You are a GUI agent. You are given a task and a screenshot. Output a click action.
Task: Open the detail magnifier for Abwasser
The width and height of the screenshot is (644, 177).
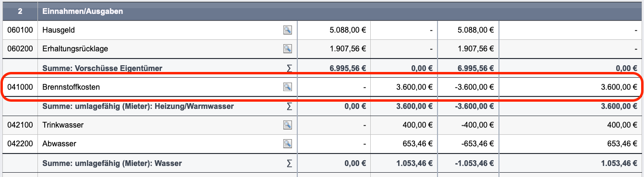287,143
